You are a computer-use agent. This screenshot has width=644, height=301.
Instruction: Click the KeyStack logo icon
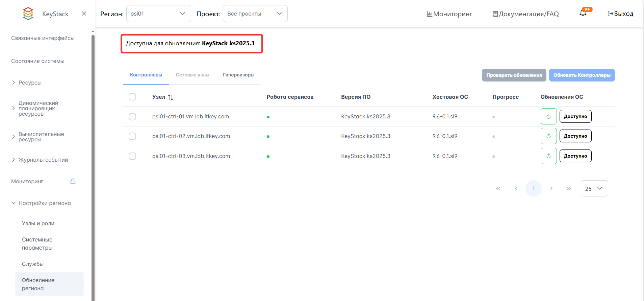pos(28,14)
